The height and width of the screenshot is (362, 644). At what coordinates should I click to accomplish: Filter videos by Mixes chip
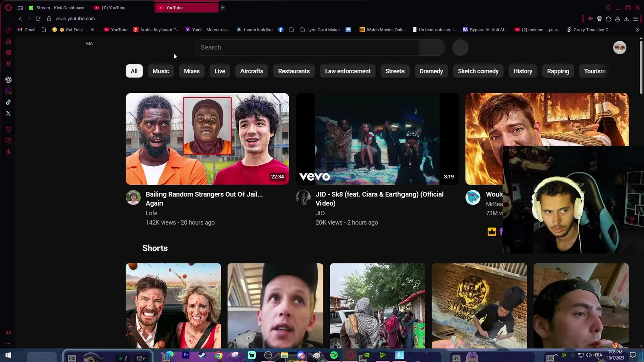[192, 71]
